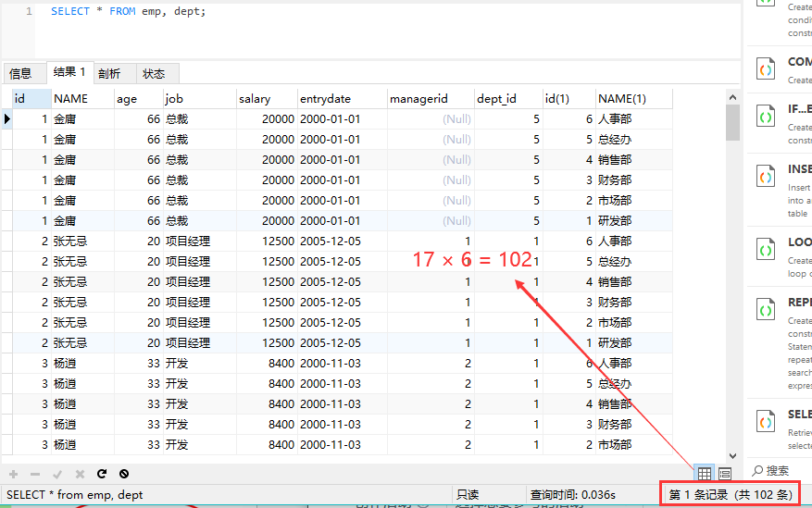Click the 查询时间: 0.036s status text

(573, 495)
